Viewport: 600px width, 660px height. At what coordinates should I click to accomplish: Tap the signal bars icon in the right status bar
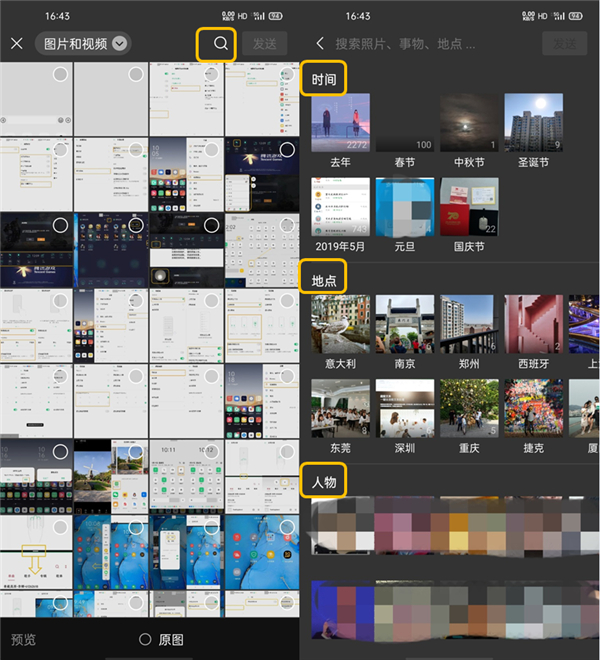coord(559,16)
